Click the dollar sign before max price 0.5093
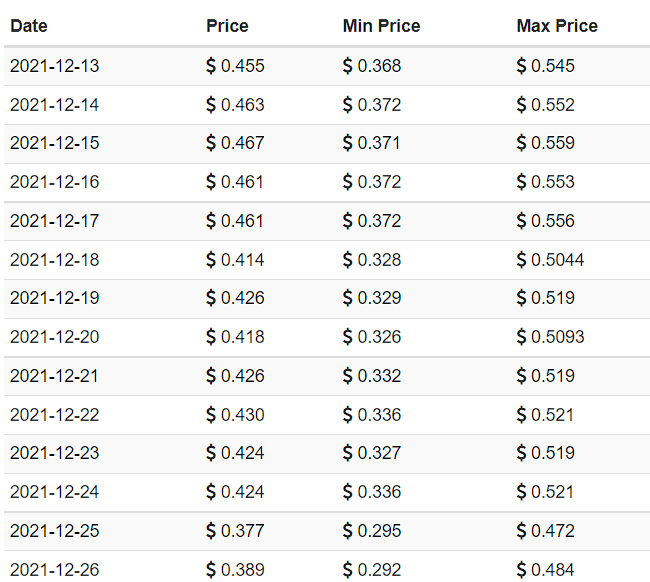 [x=521, y=337]
